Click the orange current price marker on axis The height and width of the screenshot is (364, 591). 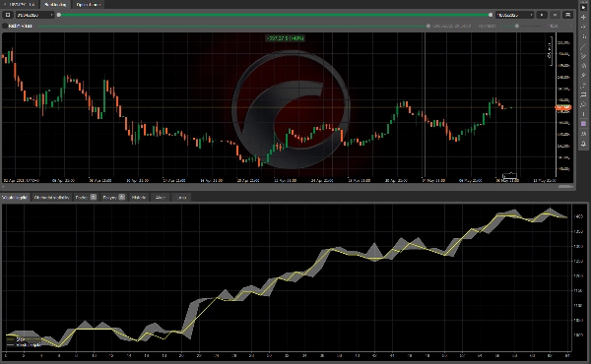pyautogui.click(x=563, y=107)
